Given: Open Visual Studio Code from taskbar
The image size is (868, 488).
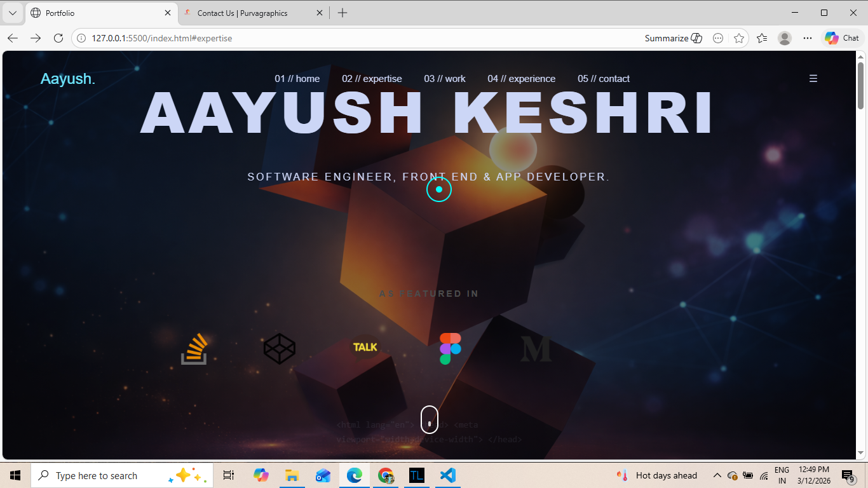Looking at the screenshot, I should 447,475.
